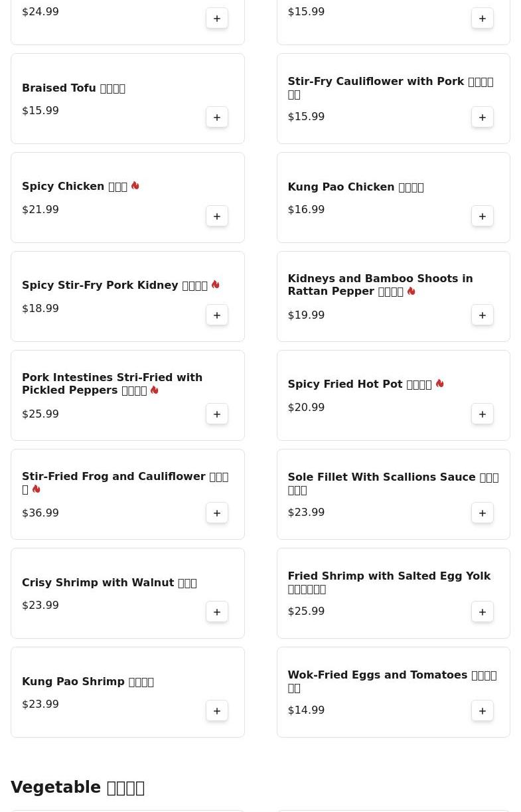Add Wok-Fried Eggs and Tomatoes
The width and height of the screenshot is (521, 812).
tap(483, 711)
